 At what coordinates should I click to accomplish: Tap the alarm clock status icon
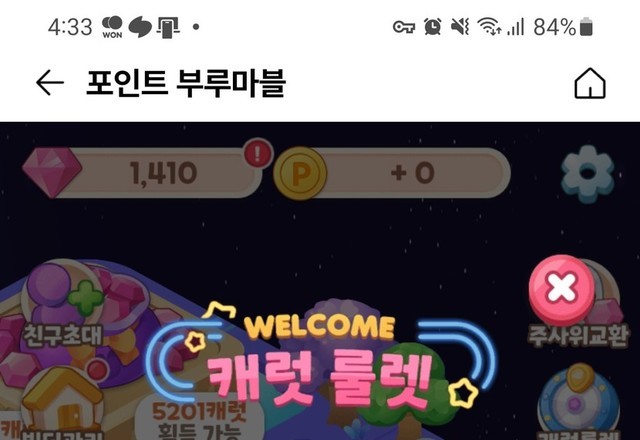(x=432, y=27)
